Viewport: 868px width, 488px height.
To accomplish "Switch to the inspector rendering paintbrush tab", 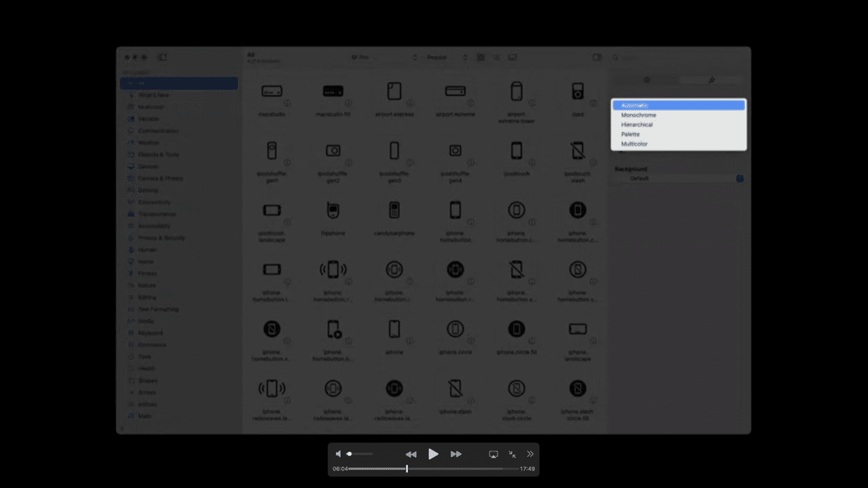I will coord(712,80).
